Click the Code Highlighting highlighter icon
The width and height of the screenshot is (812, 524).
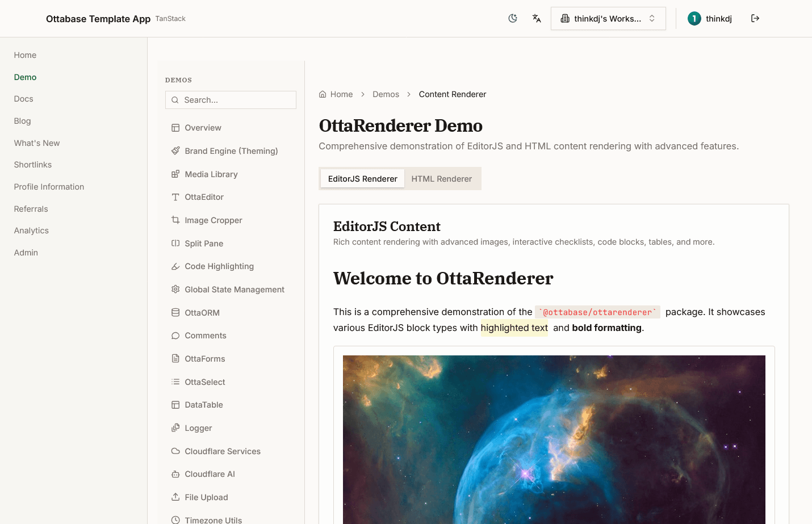(x=175, y=266)
